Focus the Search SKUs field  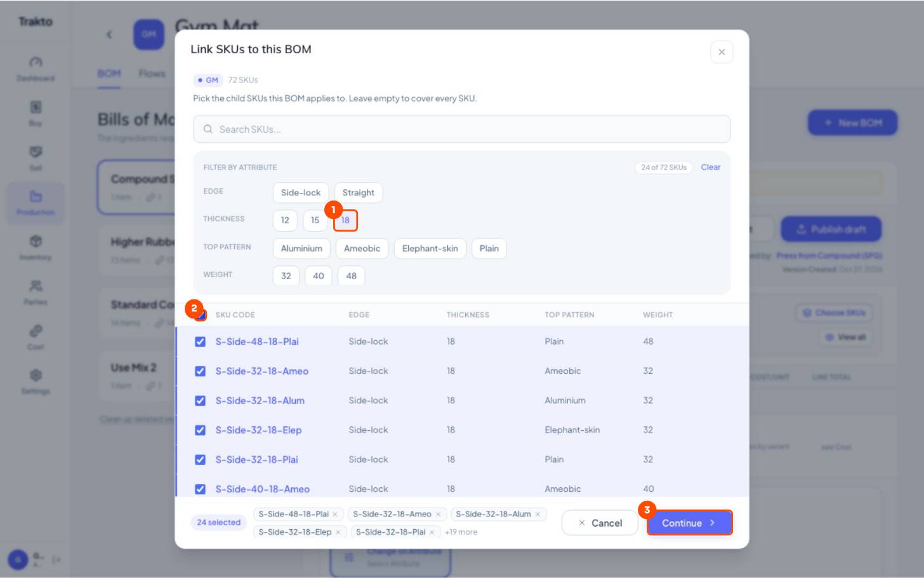[462, 129]
